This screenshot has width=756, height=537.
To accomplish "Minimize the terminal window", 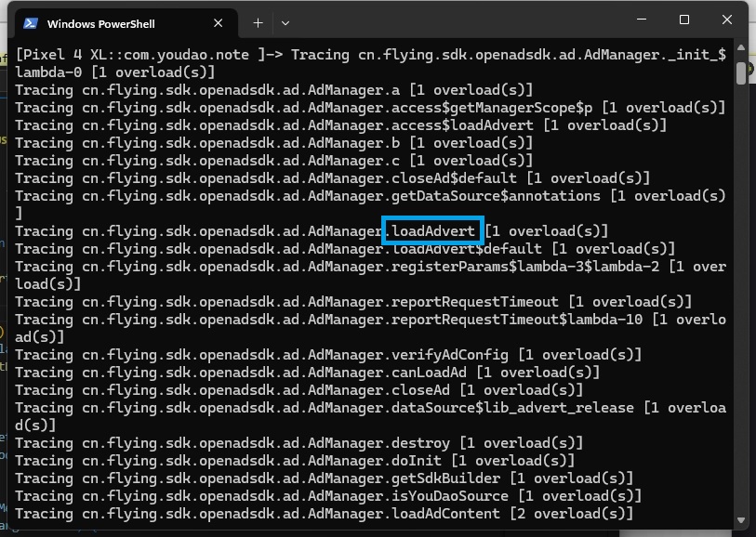I will coord(641,20).
